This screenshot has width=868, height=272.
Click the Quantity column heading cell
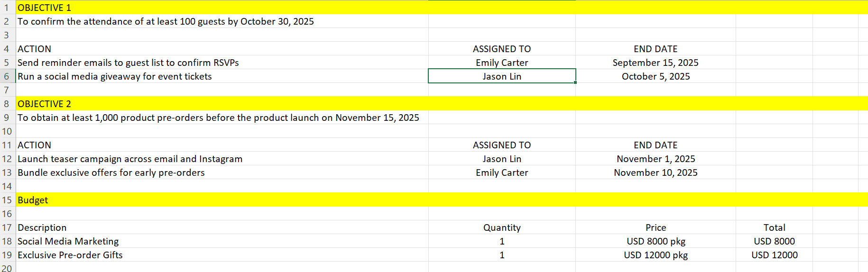(501, 227)
